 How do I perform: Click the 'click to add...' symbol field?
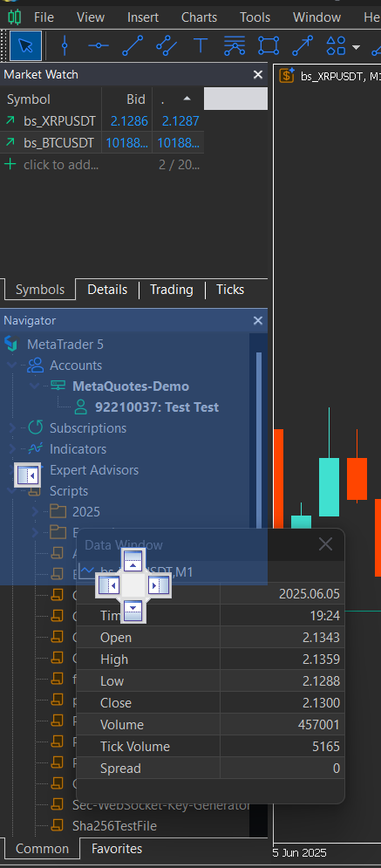click(x=61, y=164)
